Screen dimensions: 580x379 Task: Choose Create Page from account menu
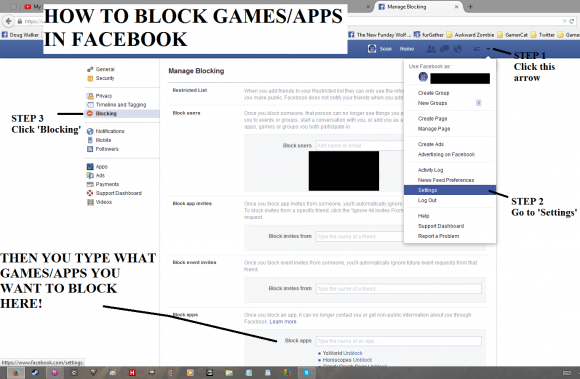[432, 119]
